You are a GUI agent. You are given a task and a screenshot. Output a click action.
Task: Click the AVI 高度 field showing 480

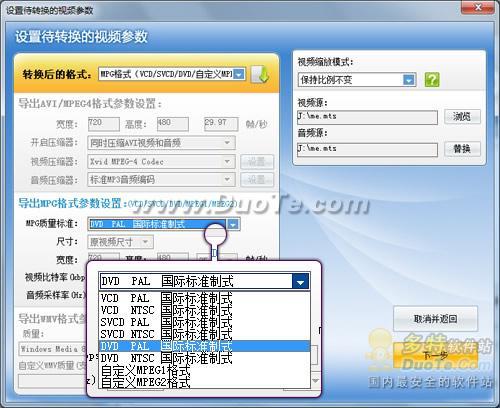coord(173,124)
